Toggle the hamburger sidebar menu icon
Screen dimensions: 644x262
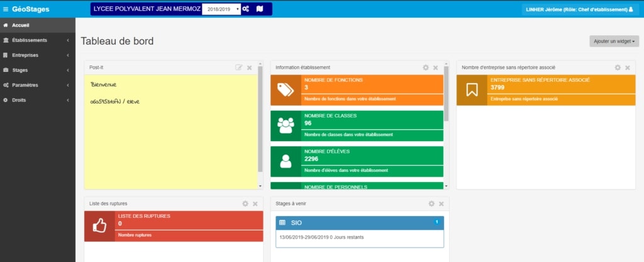point(6,9)
